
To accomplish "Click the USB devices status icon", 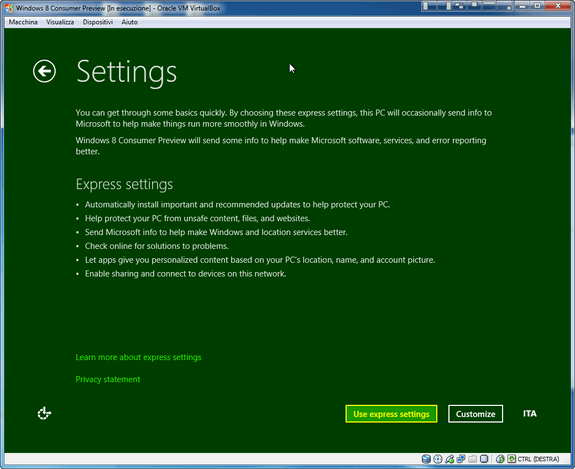I will pyautogui.click(x=450, y=459).
